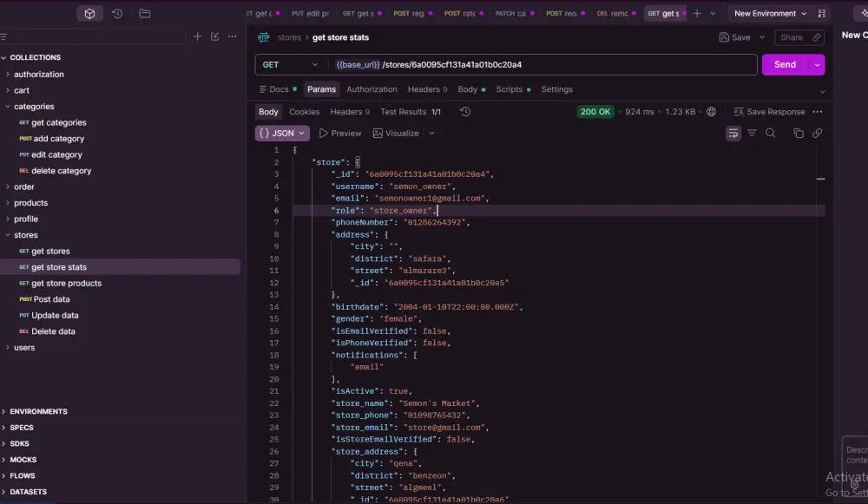Open the Scripts tab
Image resolution: width=868 pixels, height=504 pixels.
(513, 89)
